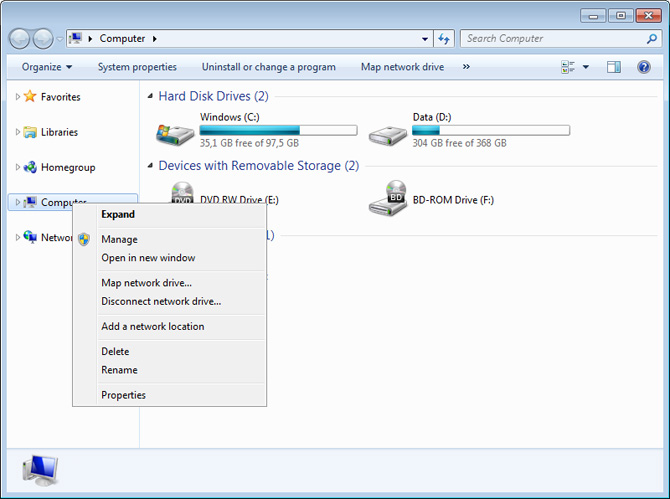Click Uninstall or change a program
Screen dimensions: 670x499
[x=269, y=67]
